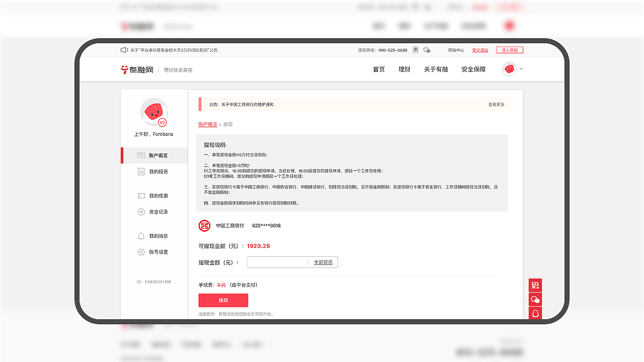Click the 我的投资 document icon
The image size is (644, 362).
pos(141,171)
